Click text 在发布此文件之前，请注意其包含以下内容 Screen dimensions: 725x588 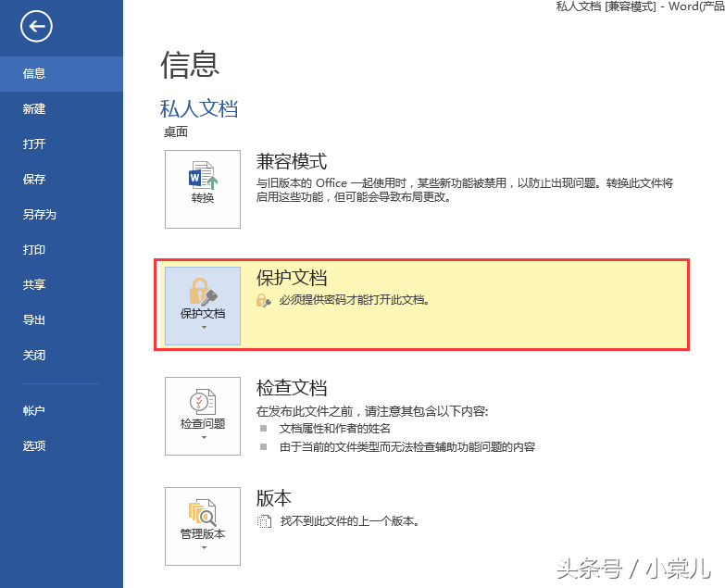[x=371, y=411]
